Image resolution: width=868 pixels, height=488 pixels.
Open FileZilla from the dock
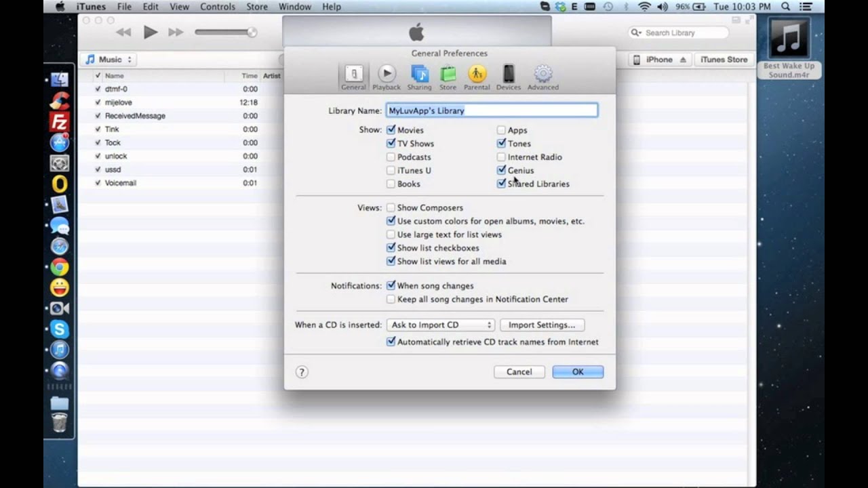[60, 122]
